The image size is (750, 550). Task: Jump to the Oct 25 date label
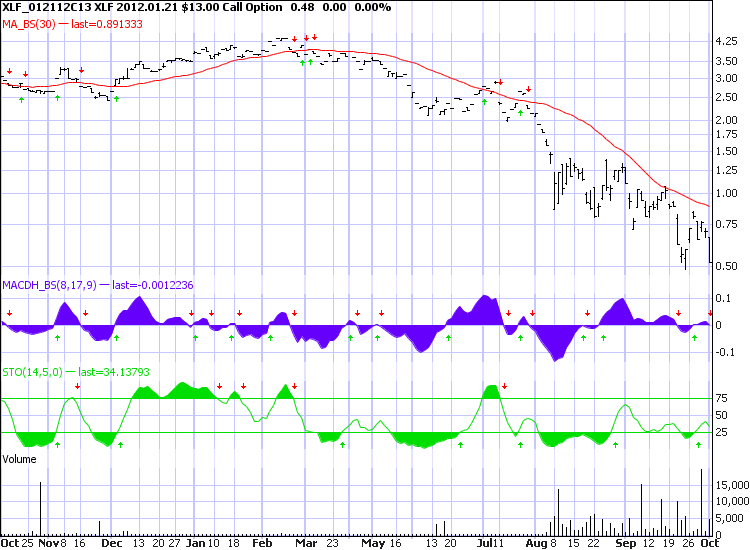click(18, 543)
